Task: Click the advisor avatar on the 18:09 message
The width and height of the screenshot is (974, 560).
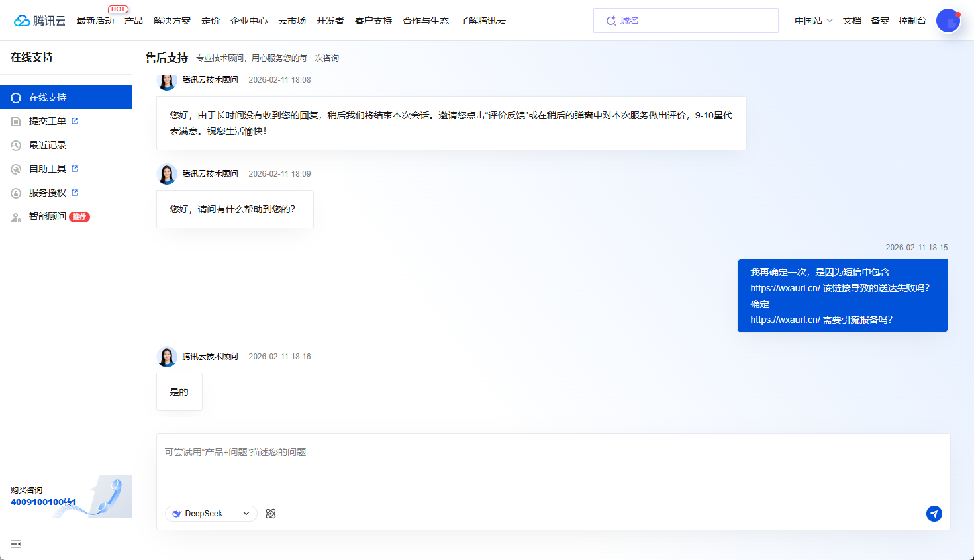Action: click(167, 174)
